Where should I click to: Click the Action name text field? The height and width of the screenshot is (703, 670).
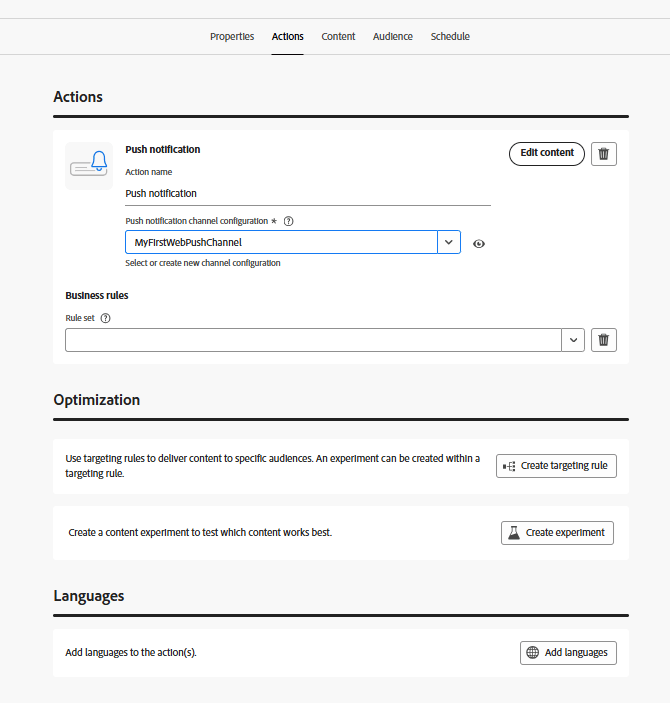[x=307, y=194]
